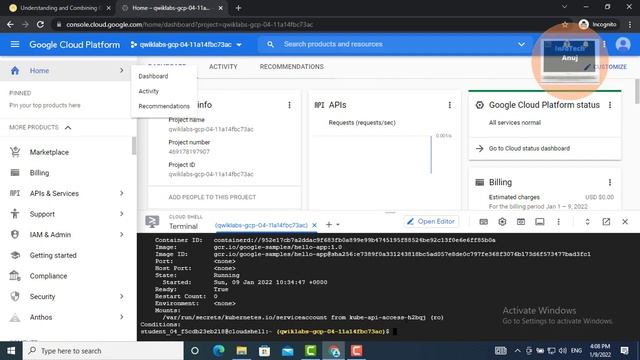The width and height of the screenshot is (640, 360).
Task: Click in the search products field
Action: coord(396,44)
